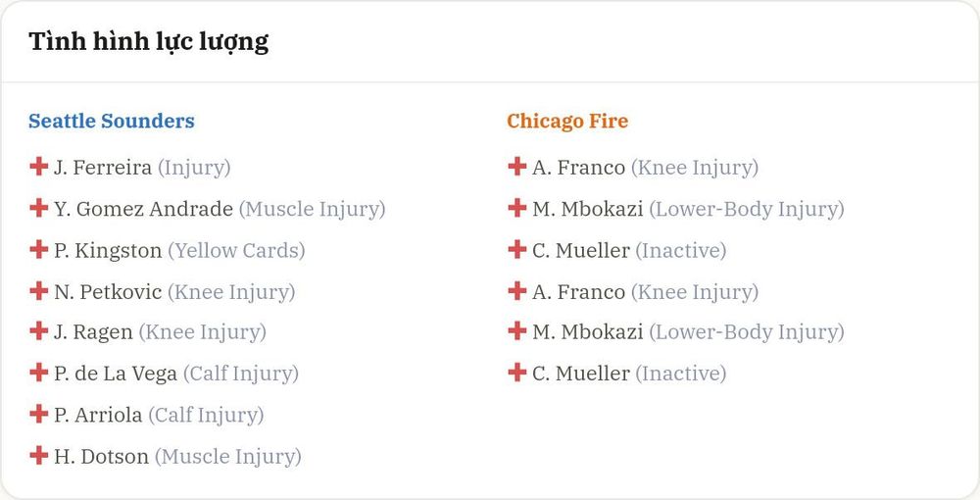Click the red cross beside J. Ferreira
This screenshot has height=500, width=980.
pos(39,167)
